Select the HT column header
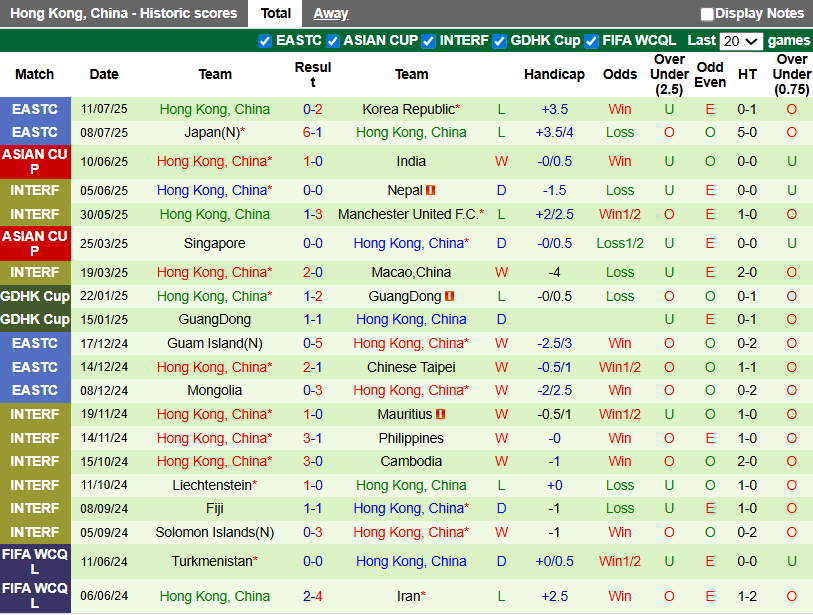This screenshot has height=615, width=813. [747, 74]
